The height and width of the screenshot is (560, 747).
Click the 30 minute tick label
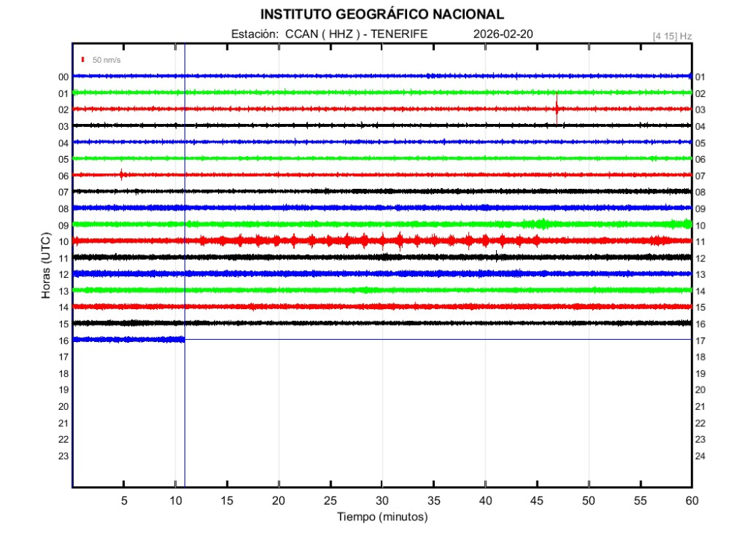tap(382, 500)
